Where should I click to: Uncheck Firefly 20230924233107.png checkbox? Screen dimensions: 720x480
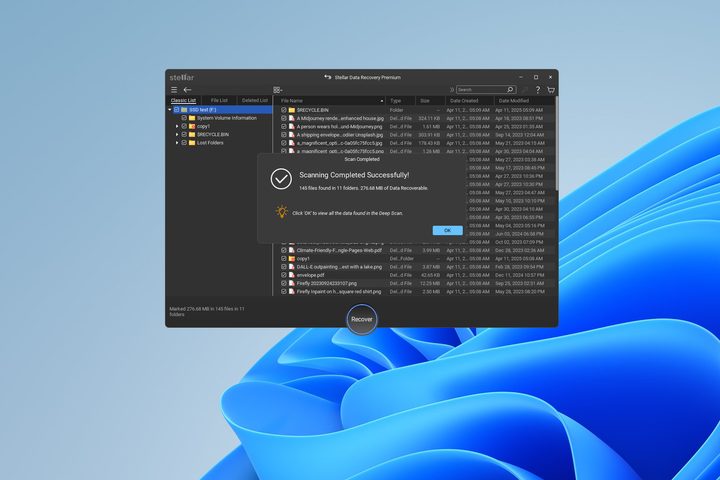284,283
